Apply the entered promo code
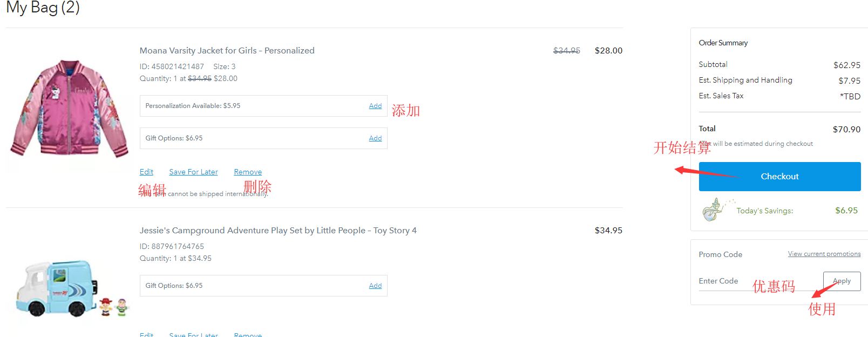 (x=842, y=281)
